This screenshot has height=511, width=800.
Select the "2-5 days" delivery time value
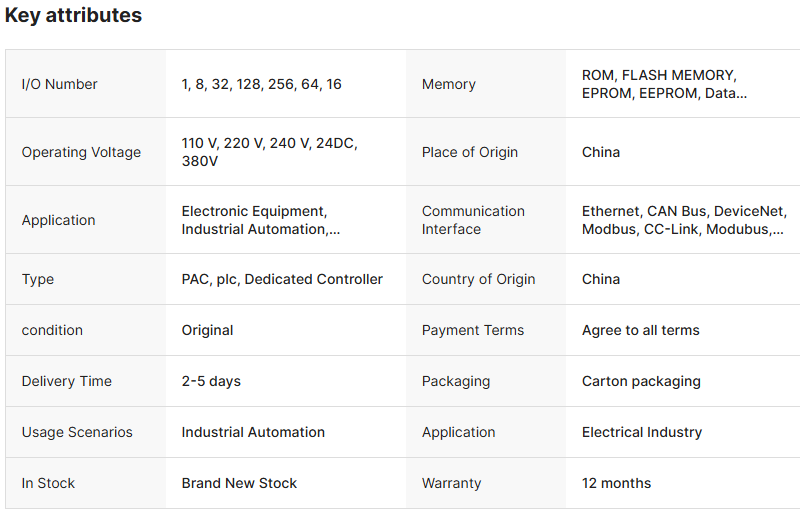[211, 381]
